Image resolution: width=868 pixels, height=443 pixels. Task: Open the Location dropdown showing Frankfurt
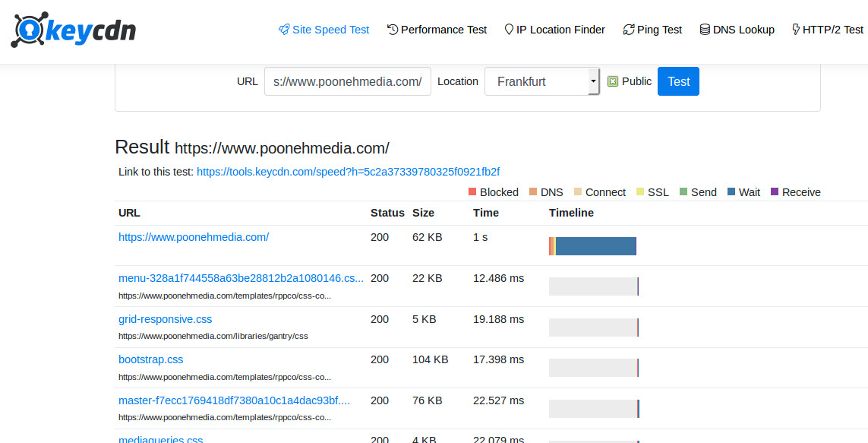tap(542, 81)
